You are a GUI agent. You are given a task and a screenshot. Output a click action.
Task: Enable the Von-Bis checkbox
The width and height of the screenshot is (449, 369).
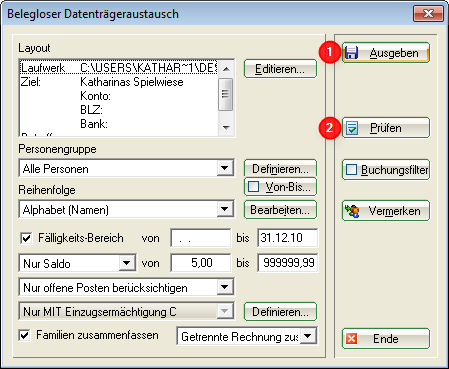point(253,187)
